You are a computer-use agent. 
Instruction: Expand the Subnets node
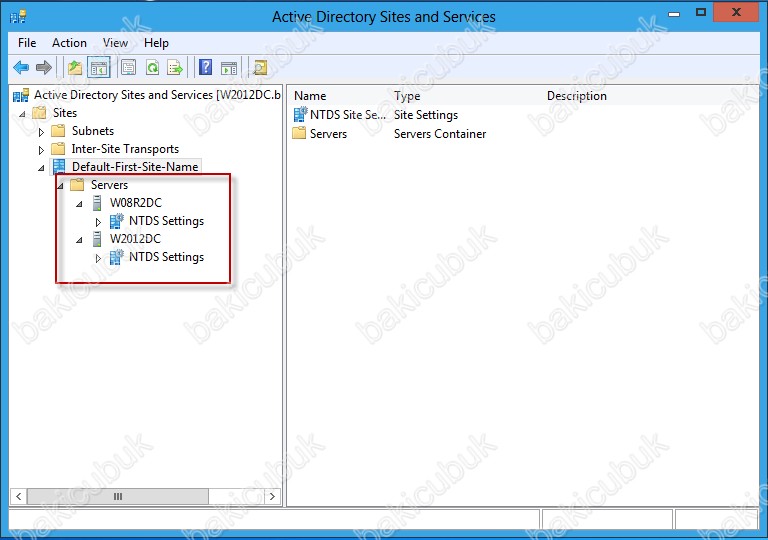click(x=41, y=132)
